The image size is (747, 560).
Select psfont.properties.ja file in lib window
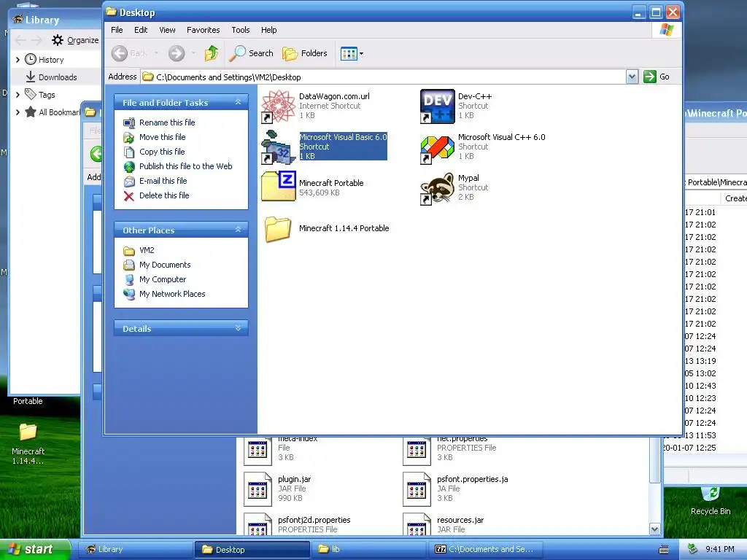(x=417, y=489)
